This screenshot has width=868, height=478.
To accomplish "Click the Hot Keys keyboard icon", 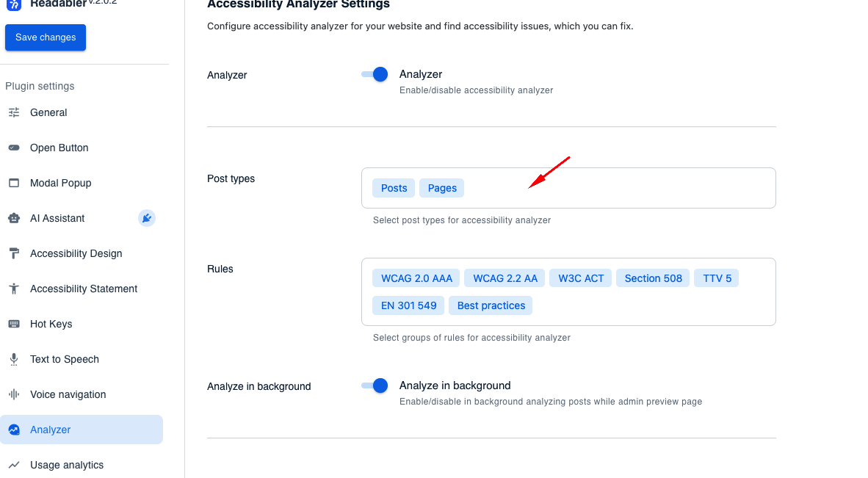I will [14, 325].
